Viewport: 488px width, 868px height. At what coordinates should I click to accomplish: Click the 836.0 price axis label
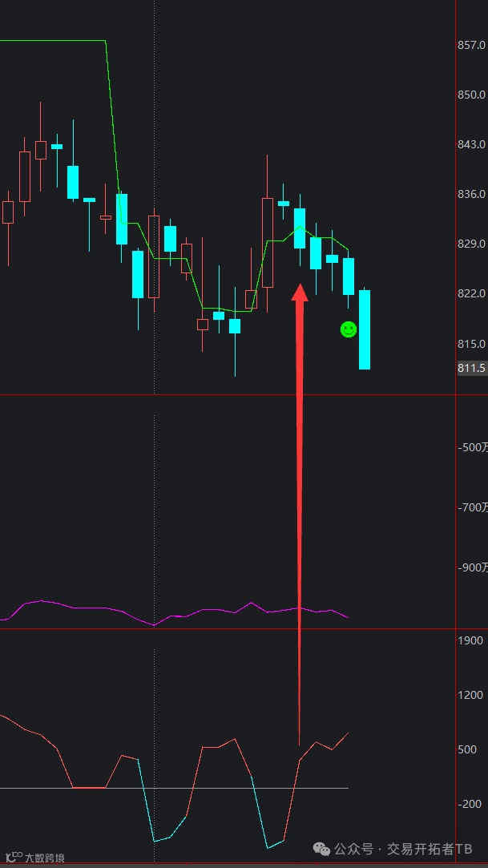click(472, 194)
